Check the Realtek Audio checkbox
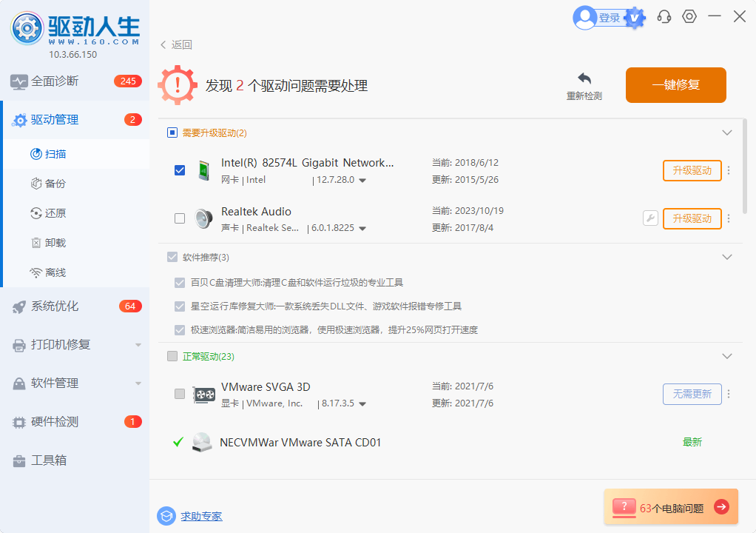The width and height of the screenshot is (756, 533). tap(180, 218)
